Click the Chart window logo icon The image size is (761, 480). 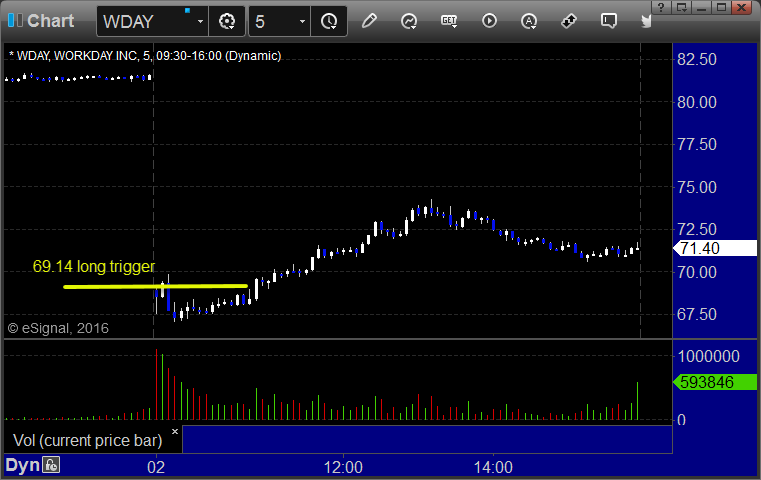coord(15,20)
